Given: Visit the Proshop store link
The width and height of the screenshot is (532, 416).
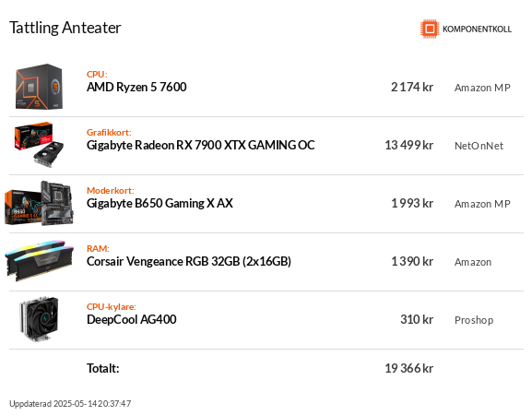Looking at the screenshot, I should tap(474, 320).
